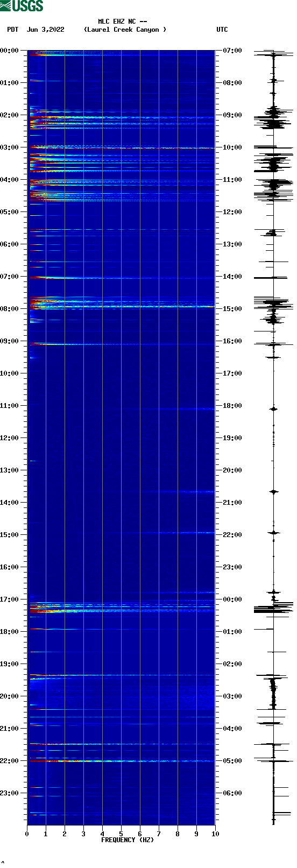Click the date 'Jun 3,2022'

tap(46, 30)
